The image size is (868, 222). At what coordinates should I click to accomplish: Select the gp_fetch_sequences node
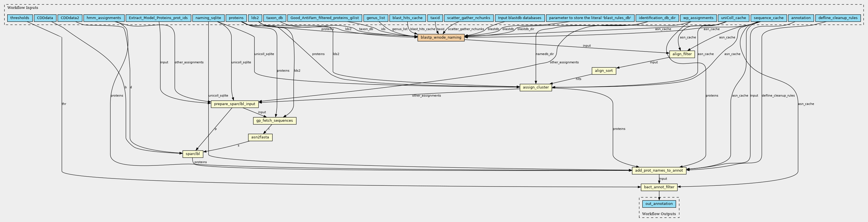click(274, 121)
